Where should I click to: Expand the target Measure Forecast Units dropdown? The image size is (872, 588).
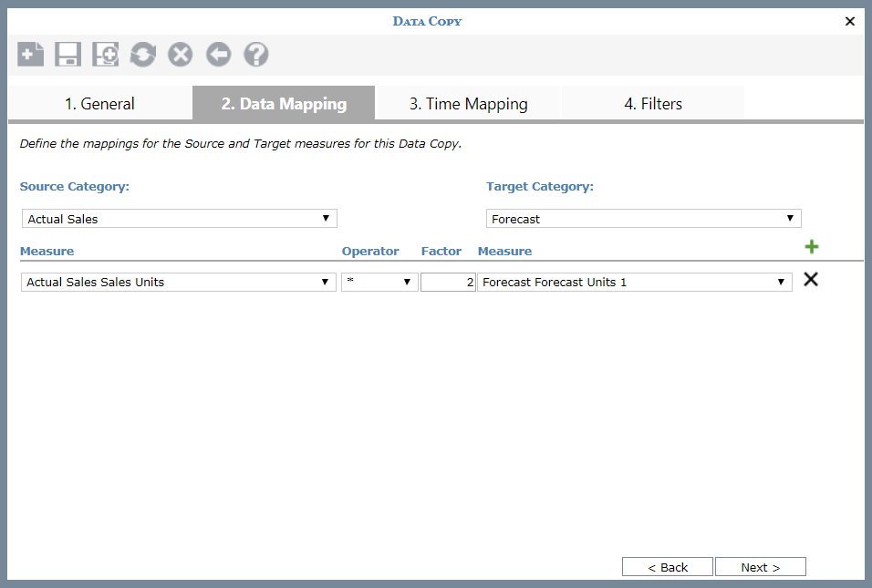pos(635,282)
